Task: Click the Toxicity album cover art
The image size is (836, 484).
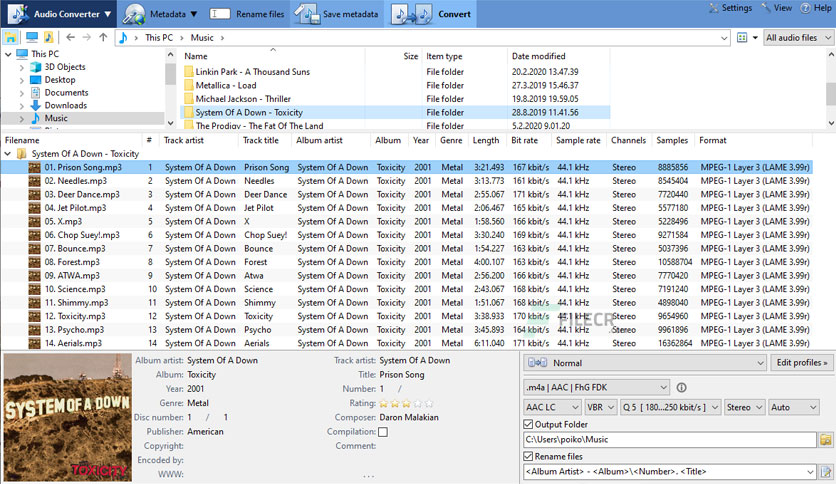Action: point(68,417)
